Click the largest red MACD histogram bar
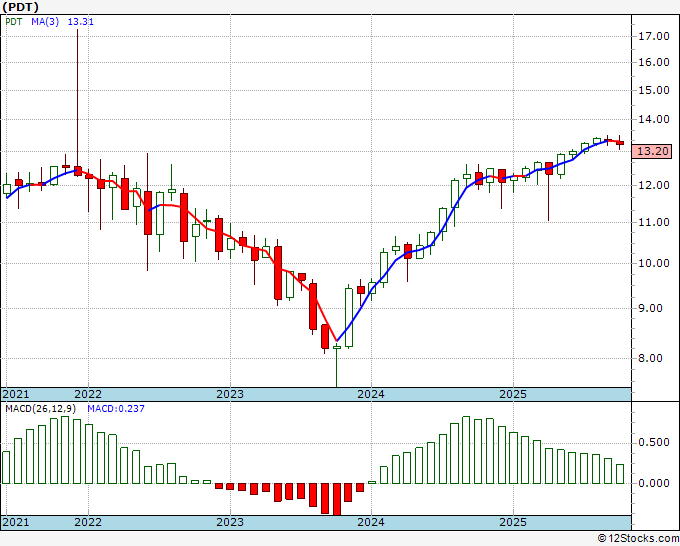Image resolution: width=680 pixels, height=546 pixels. [x=337, y=499]
